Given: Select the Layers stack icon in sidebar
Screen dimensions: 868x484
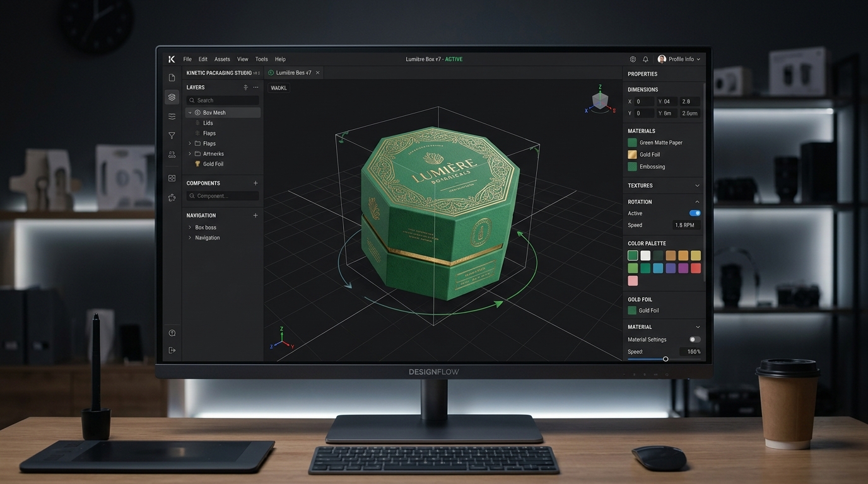Looking at the screenshot, I should point(172,97).
